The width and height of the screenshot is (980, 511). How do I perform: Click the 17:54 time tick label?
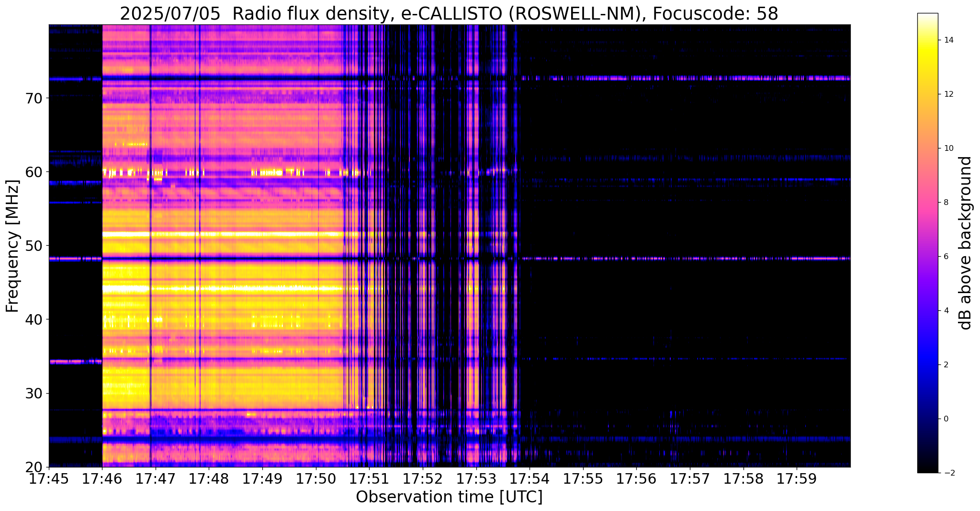click(x=530, y=478)
